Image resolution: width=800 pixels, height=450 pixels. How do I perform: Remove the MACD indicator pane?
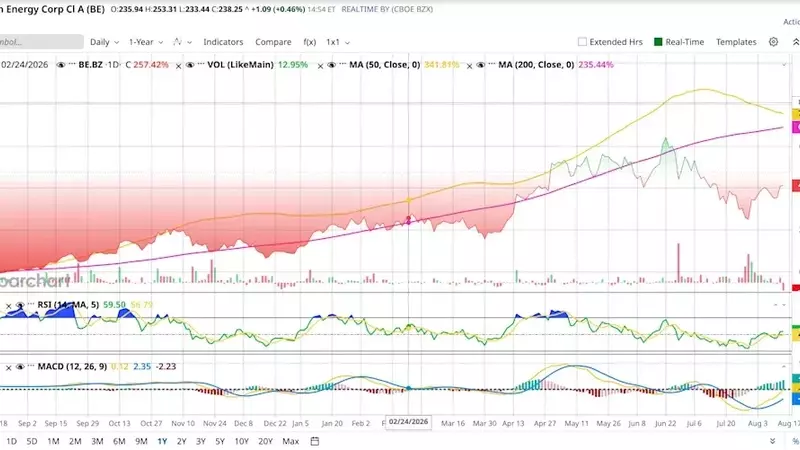(8, 367)
